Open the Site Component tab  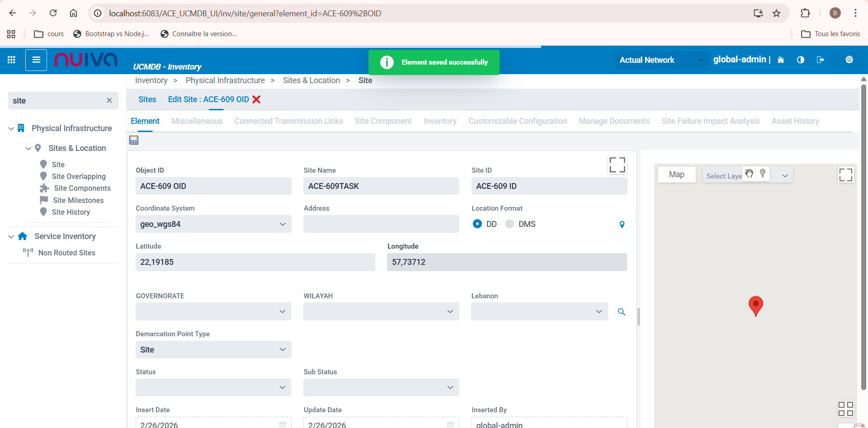point(383,121)
